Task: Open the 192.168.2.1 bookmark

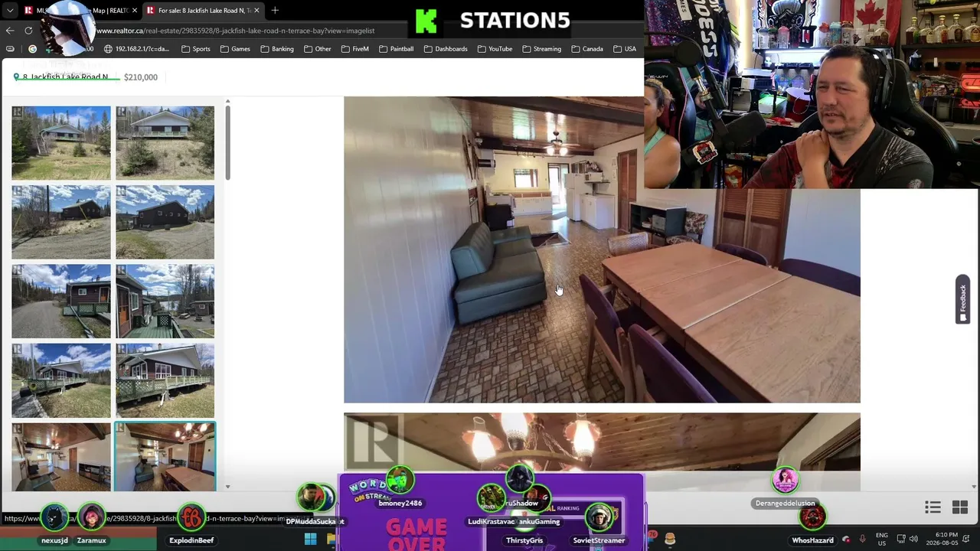Action: point(136,49)
